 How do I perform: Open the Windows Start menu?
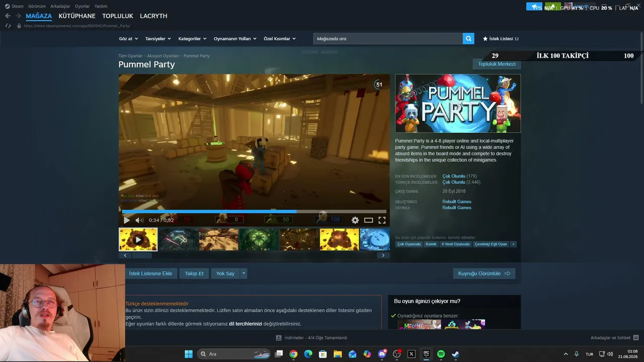[189, 354]
